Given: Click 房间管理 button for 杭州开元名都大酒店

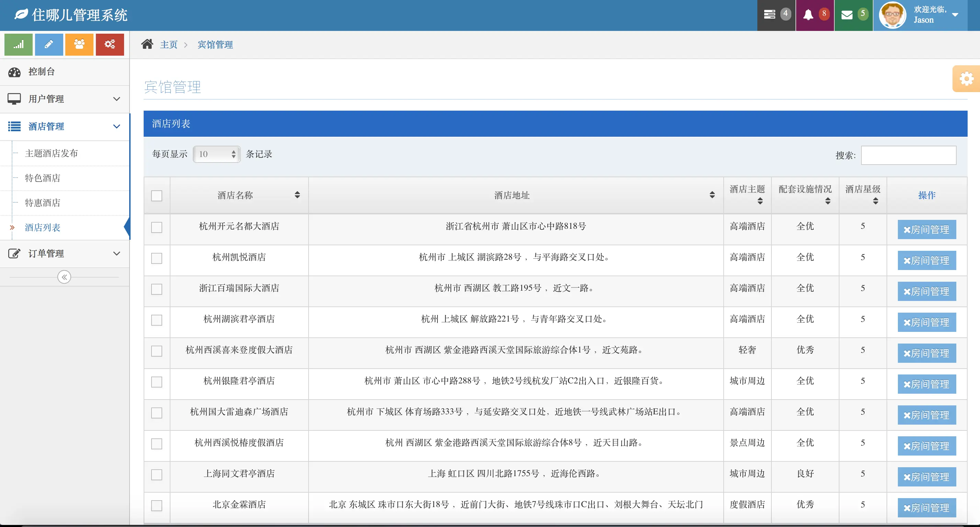Looking at the screenshot, I should (926, 229).
